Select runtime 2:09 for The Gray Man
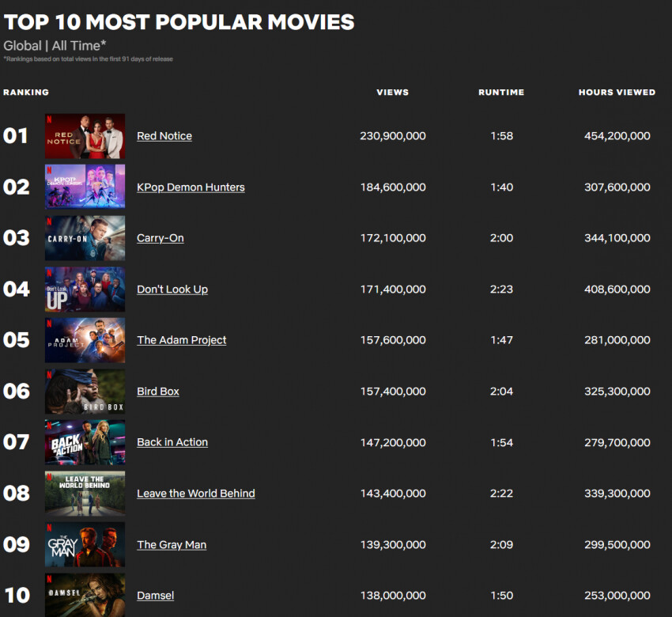This screenshot has height=617, width=672. click(501, 545)
